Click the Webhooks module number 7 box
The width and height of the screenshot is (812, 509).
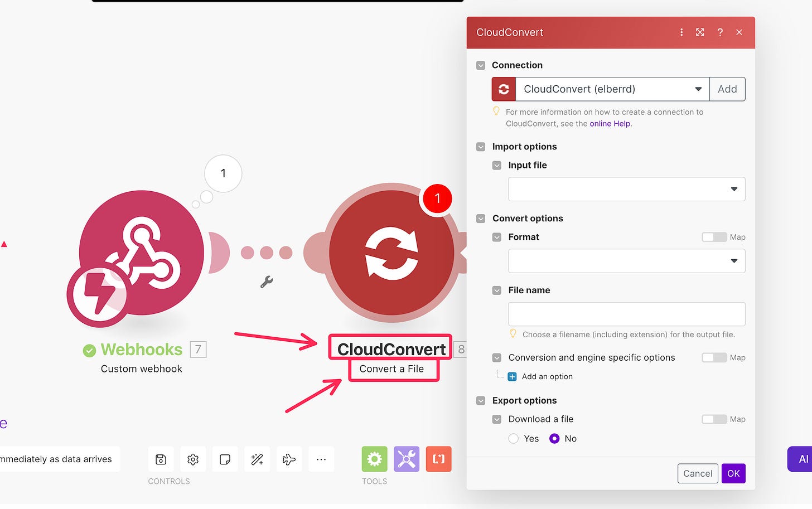click(198, 350)
